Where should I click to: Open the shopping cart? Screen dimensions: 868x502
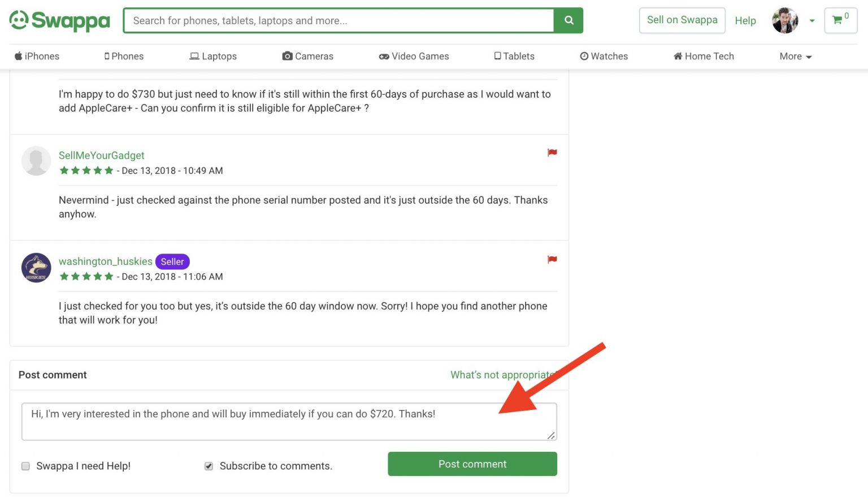[840, 20]
